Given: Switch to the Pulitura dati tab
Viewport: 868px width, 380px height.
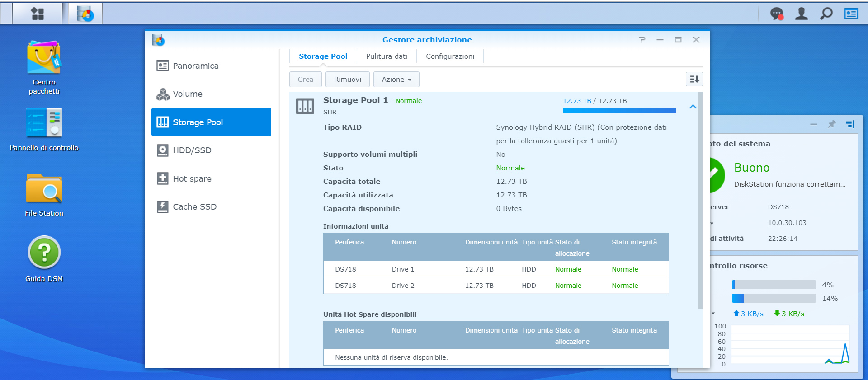Looking at the screenshot, I should point(387,56).
